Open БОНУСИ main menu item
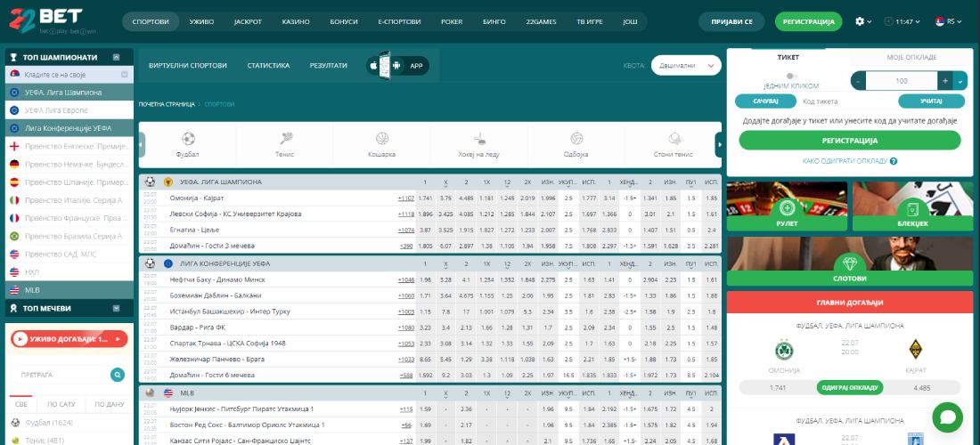This screenshot has height=445, width=980. pos(344,22)
